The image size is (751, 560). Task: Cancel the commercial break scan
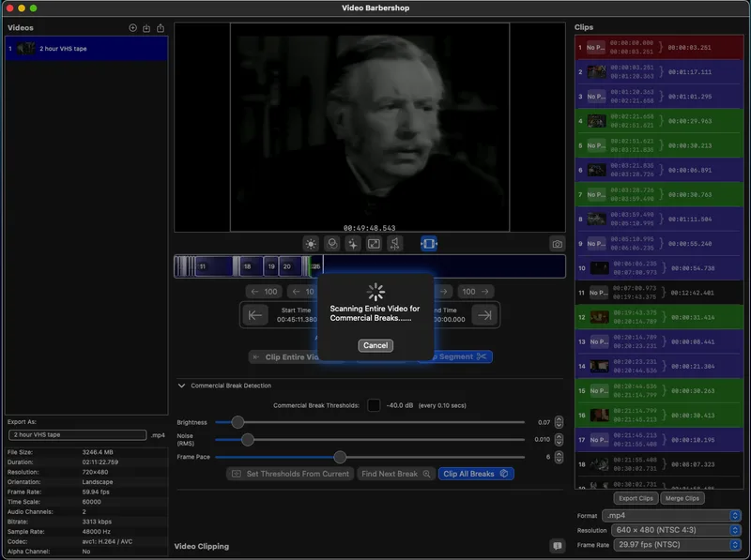(x=375, y=345)
